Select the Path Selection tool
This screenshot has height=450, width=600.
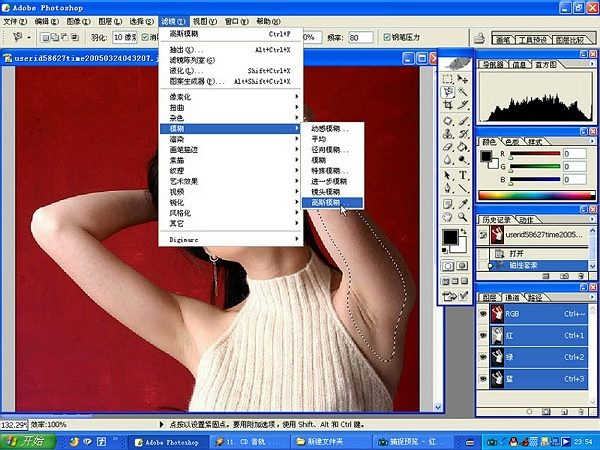tap(448, 175)
